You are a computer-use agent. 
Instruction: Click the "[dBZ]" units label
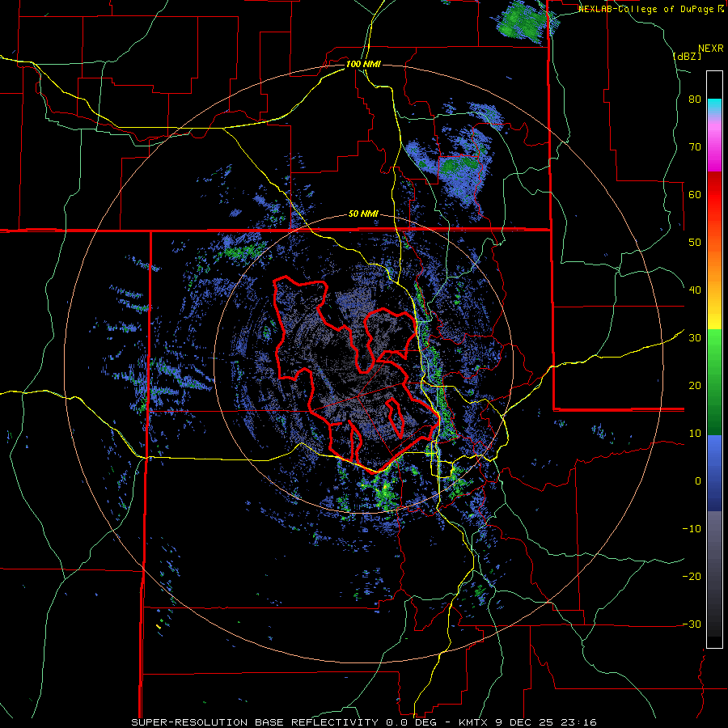pos(687,56)
